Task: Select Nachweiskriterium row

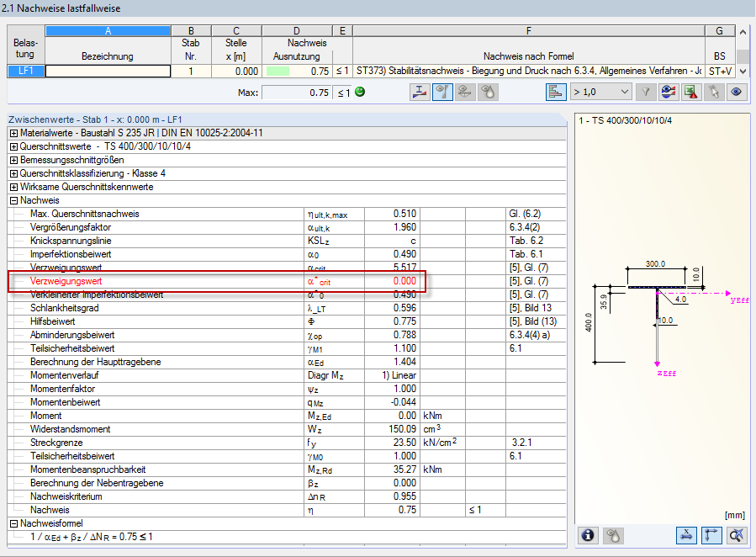Action: (x=287, y=496)
